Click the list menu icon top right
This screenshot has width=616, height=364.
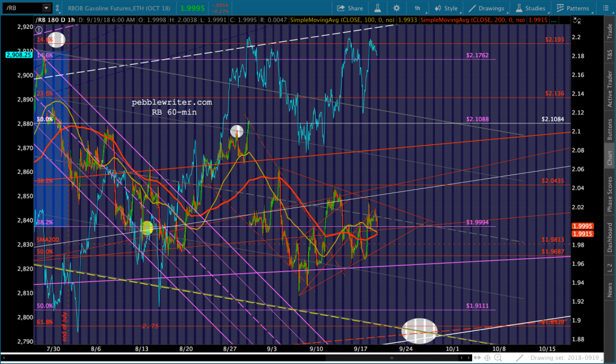pos(606,8)
